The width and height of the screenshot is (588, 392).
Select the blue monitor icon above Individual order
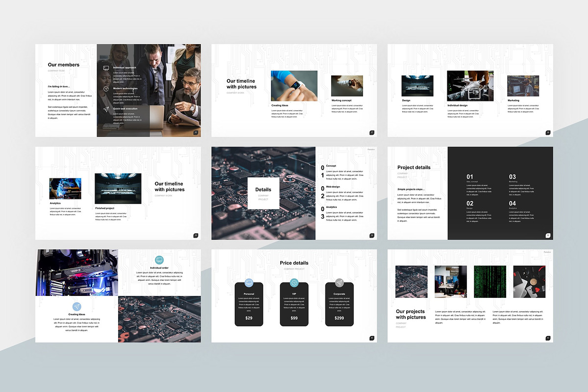tap(159, 260)
